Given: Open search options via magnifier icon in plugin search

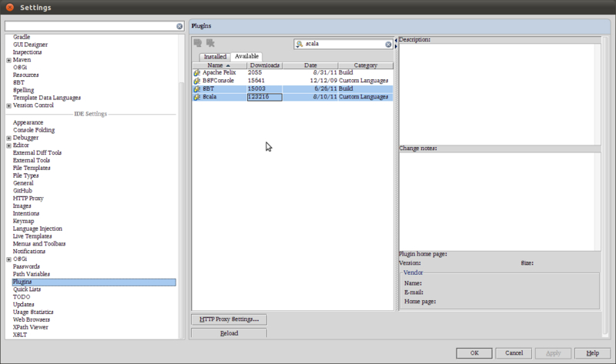Looking at the screenshot, I should [x=300, y=44].
